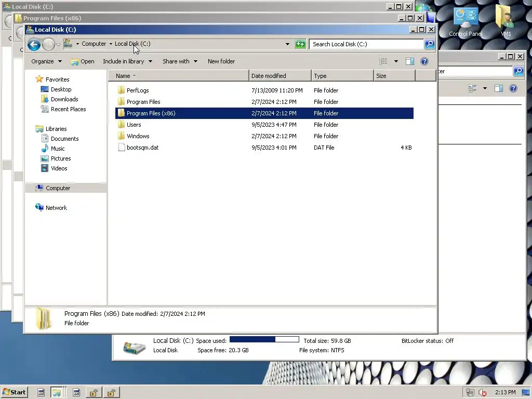Open the More view options dropdown arrow

point(396,61)
